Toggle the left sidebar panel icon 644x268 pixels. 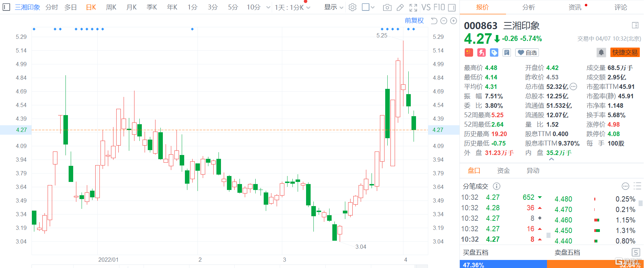pyautogui.click(x=6, y=7)
